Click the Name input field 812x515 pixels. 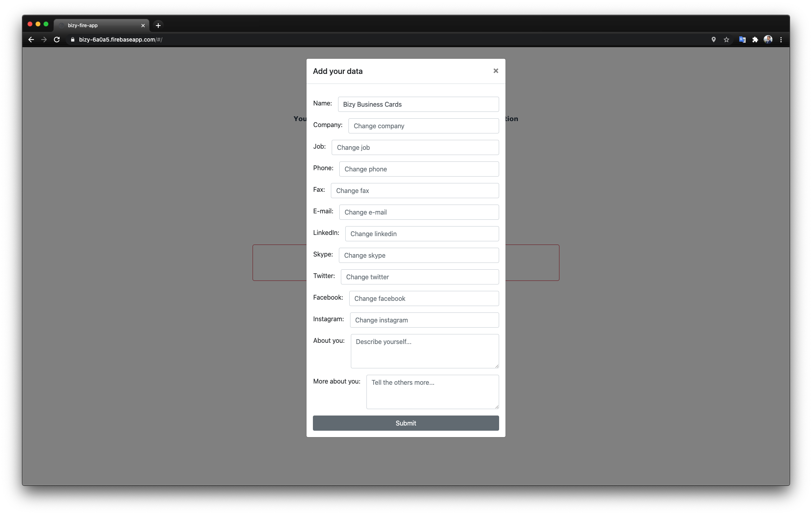click(417, 103)
